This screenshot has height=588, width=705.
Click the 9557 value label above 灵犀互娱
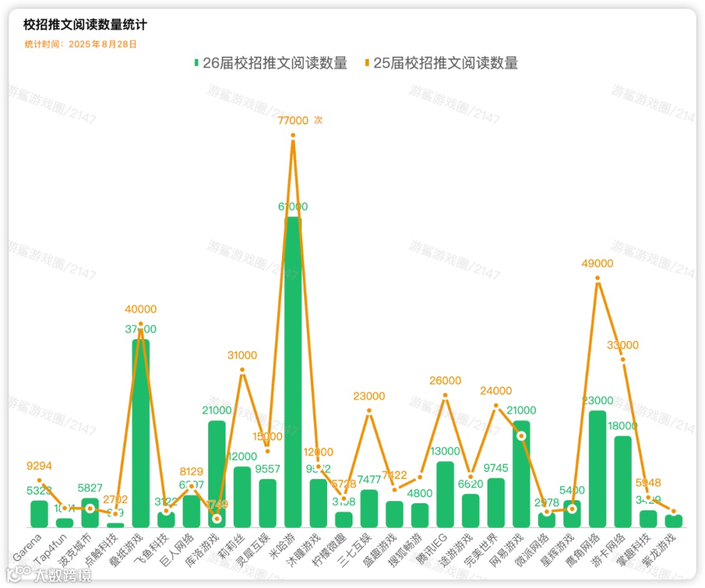[268, 469]
